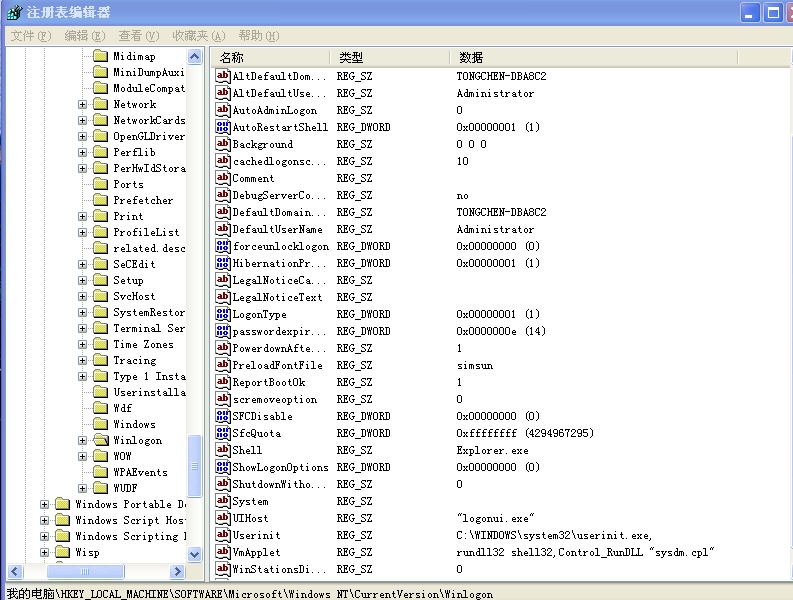Viewport: 793px width, 600px height.
Task: Select the Tracing key label
Action: (135, 360)
